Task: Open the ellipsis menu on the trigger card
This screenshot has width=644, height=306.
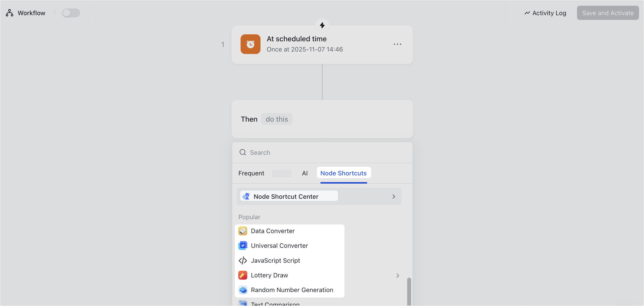Action: point(397,44)
